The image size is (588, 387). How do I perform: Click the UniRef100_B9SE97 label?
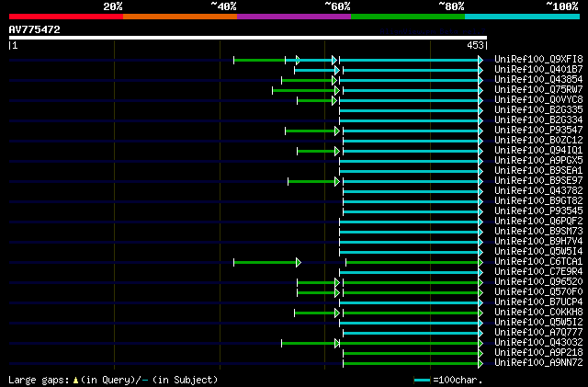coord(538,181)
